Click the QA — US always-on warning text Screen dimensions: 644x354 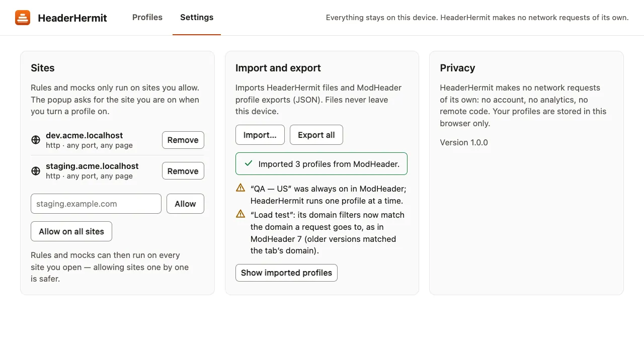(x=328, y=195)
